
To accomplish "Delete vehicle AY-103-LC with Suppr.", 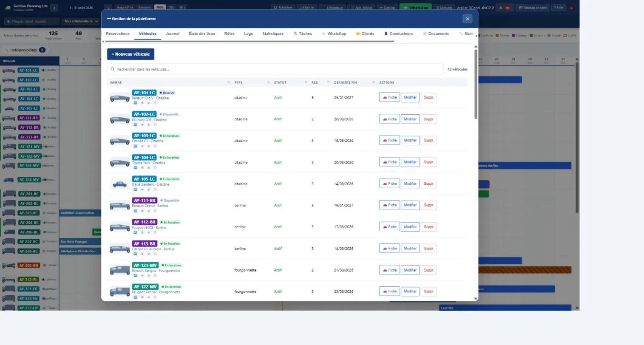I will [428, 140].
